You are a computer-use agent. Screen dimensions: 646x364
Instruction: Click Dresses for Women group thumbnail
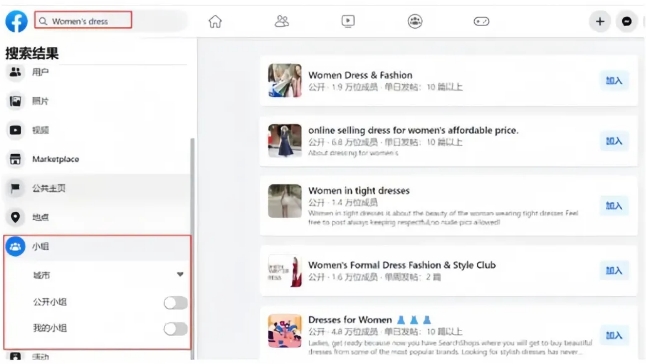285,331
